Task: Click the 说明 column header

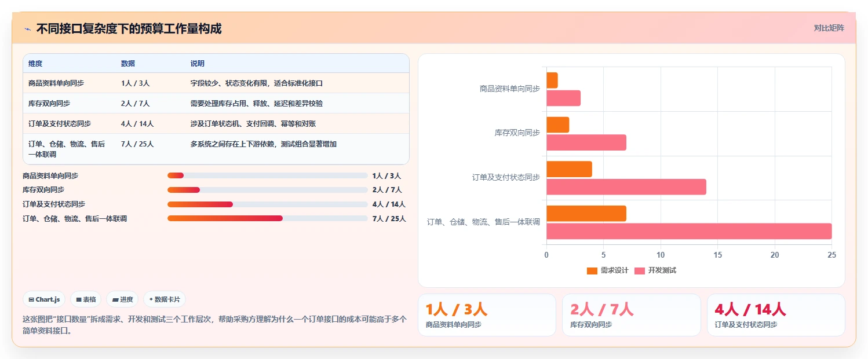Action: tap(198, 64)
